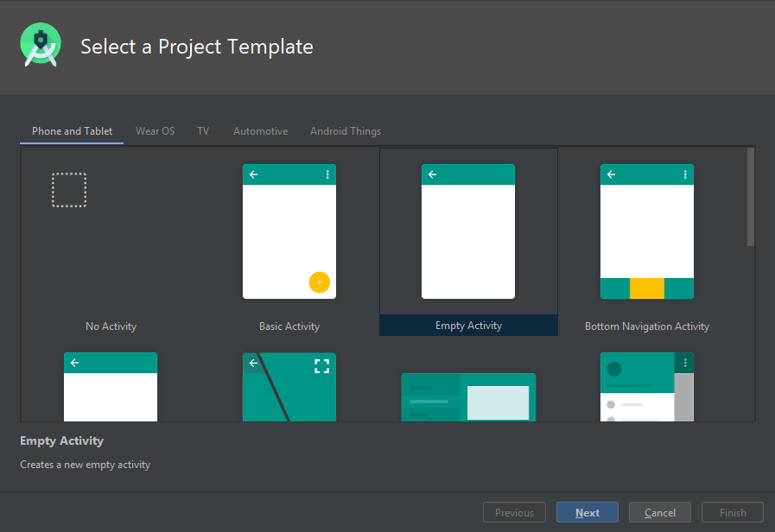Click the Android Studio logo icon

41,44
